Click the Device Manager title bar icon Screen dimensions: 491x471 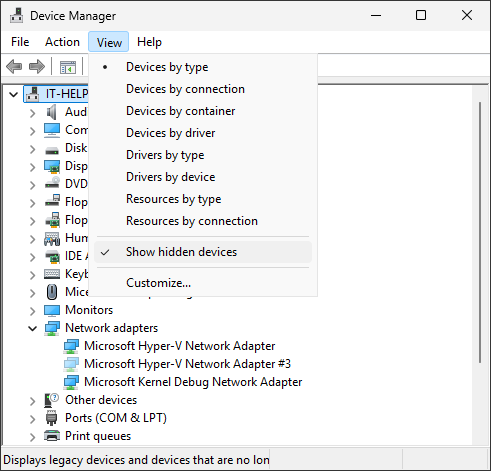[x=16, y=15]
